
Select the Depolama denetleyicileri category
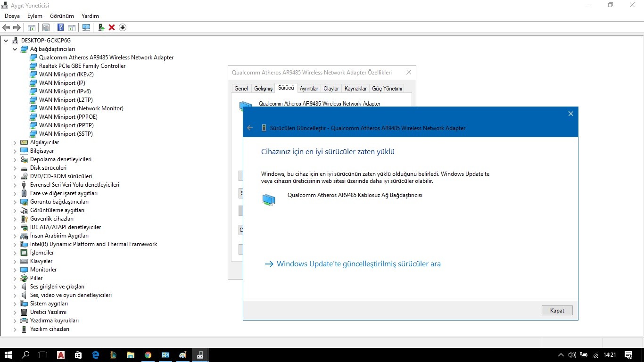[61, 159]
